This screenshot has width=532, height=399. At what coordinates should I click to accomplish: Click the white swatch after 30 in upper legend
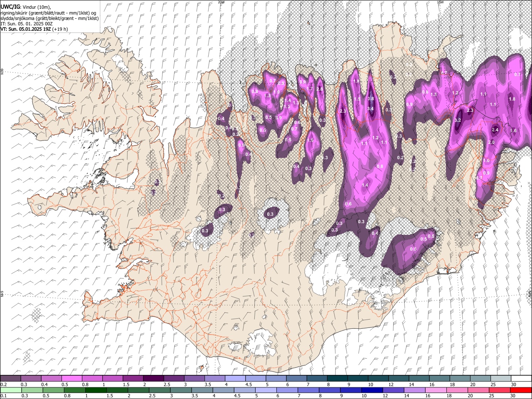(521, 379)
